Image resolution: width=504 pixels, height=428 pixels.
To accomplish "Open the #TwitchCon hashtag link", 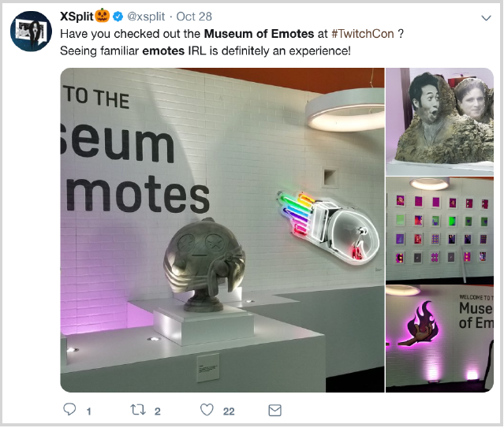I will [x=363, y=34].
